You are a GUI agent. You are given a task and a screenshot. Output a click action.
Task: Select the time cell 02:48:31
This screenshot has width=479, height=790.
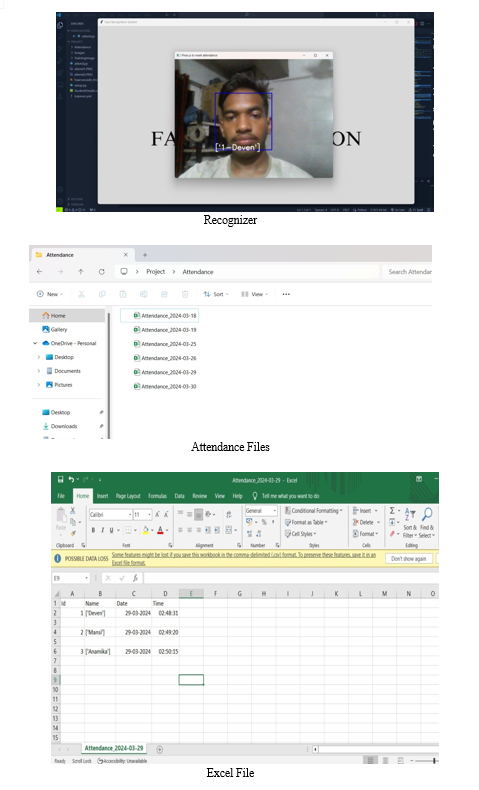(x=165, y=613)
